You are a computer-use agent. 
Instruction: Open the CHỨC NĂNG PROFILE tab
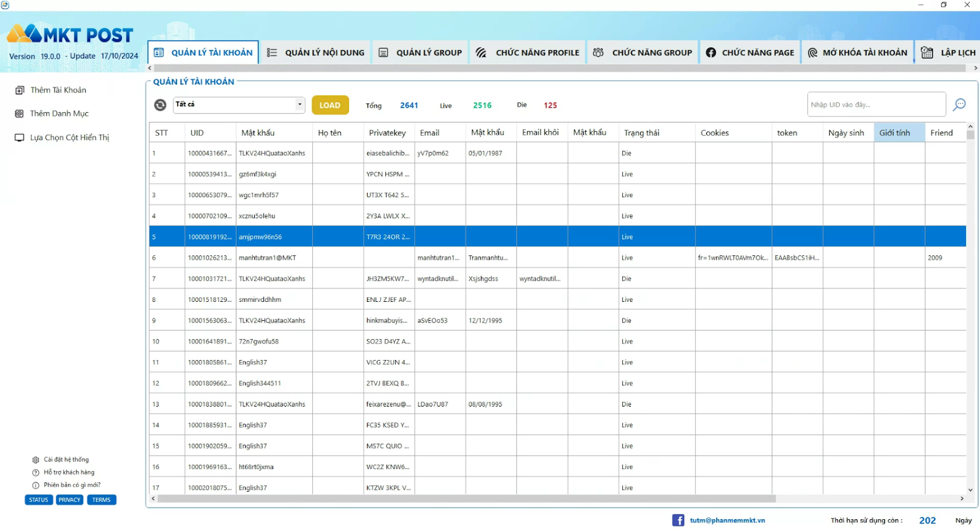click(527, 53)
